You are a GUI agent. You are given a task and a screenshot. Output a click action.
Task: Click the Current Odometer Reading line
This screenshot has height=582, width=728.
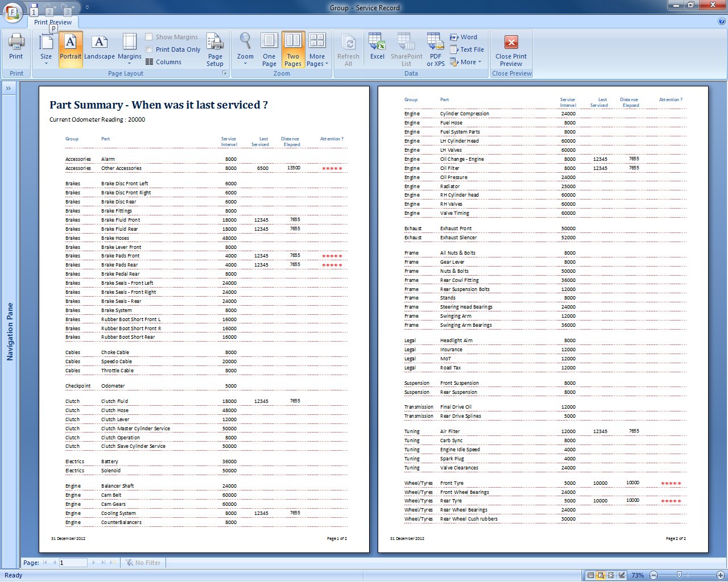pos(97,119)
